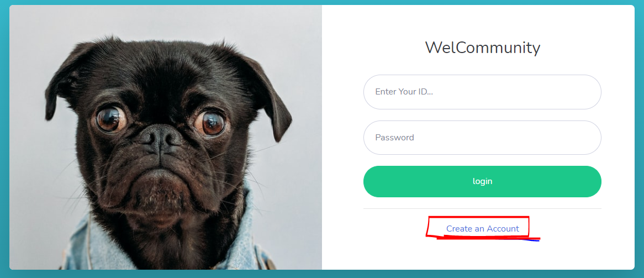Screen dimensions: 644x278
Task: Click the pug's left-side eye
Action: click(x=110, y=118)
